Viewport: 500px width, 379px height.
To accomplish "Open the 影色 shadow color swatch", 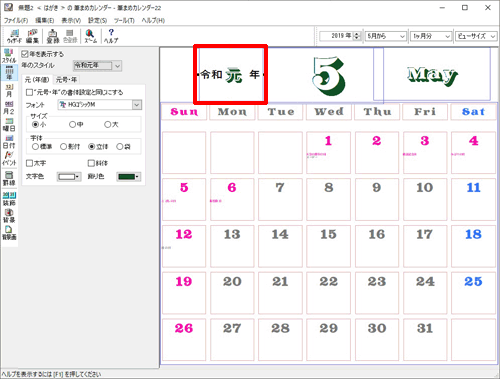I will pyautogui.click(x=129, y=176).
